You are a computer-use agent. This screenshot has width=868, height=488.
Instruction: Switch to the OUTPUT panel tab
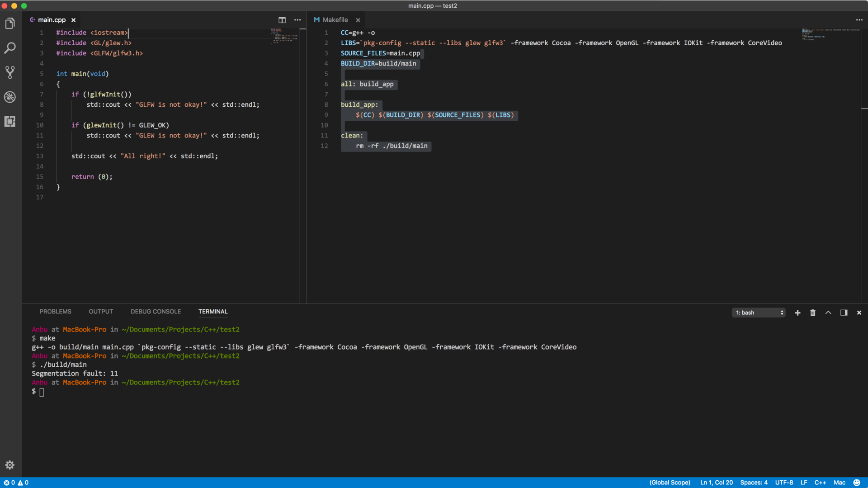point(101,312)
